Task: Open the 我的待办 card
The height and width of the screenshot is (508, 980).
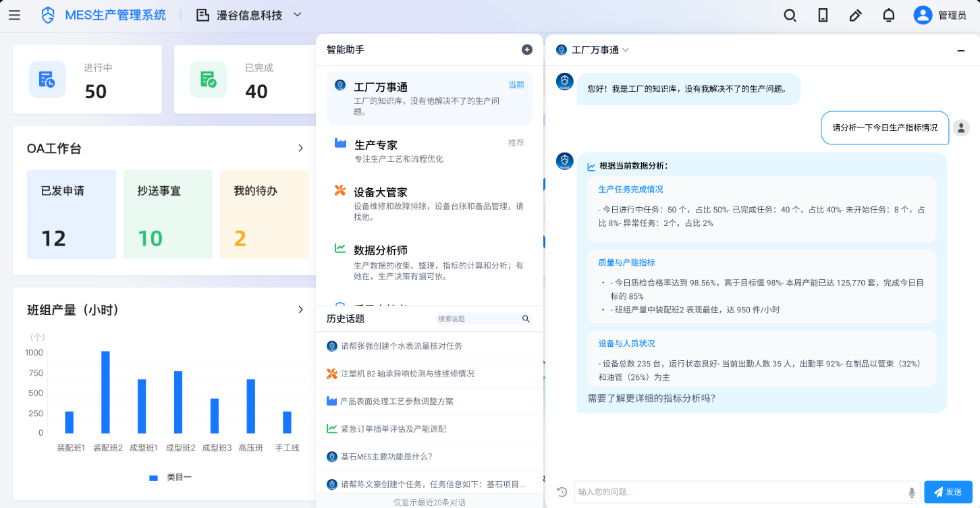Action: point(264,215)
